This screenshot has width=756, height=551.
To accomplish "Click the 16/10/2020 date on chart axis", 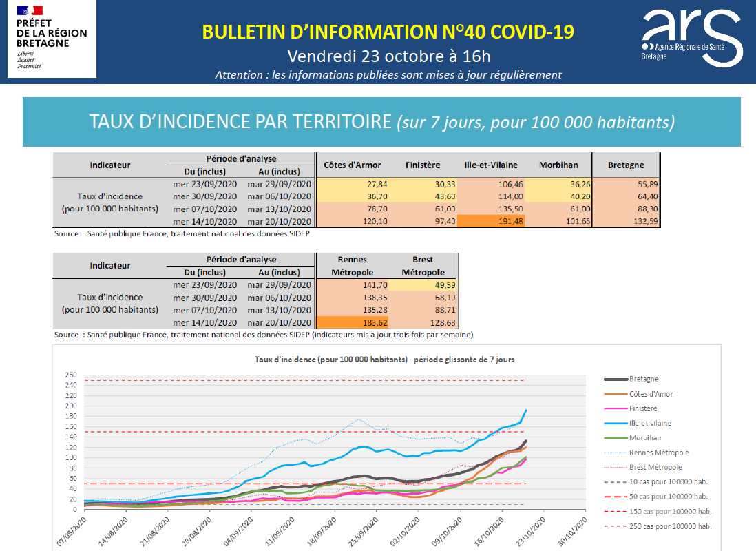I will (x=489, y=532).
